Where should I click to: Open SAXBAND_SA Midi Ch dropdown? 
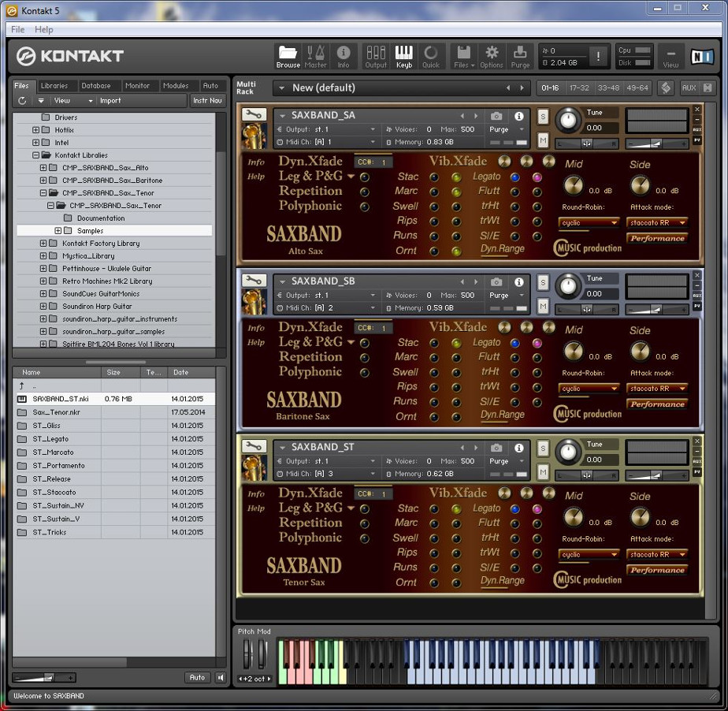click(x=372, y=142)
